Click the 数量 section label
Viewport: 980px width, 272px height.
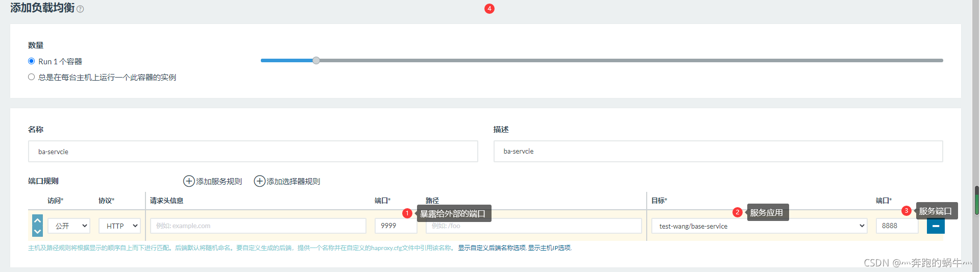pos(36,45)
